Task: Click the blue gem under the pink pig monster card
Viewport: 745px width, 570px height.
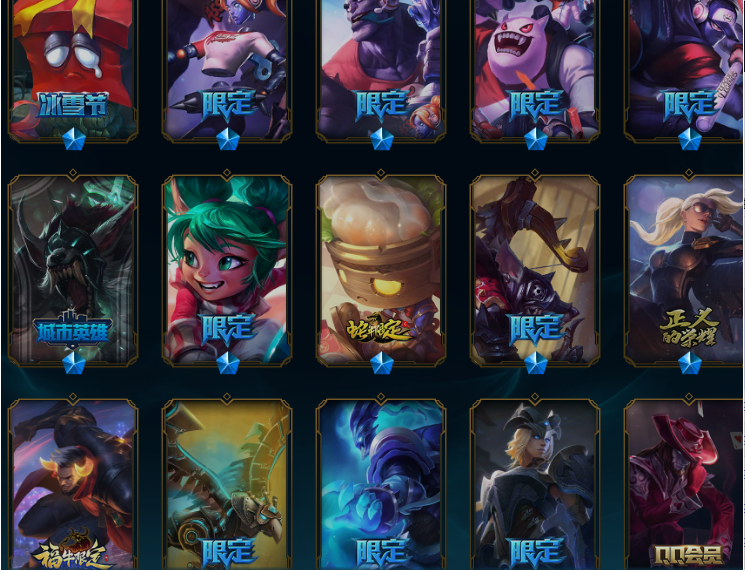Action: click(x=535, y=139)
